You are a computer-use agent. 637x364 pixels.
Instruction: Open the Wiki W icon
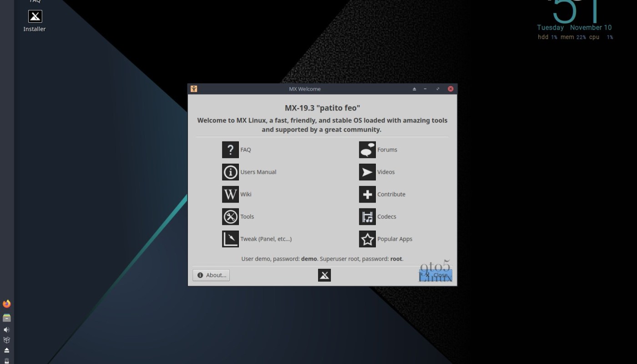(x=230, y=194)
